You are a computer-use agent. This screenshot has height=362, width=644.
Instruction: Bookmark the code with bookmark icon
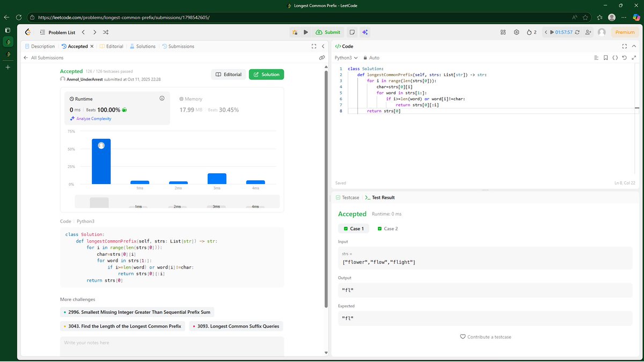coord(605,57)
